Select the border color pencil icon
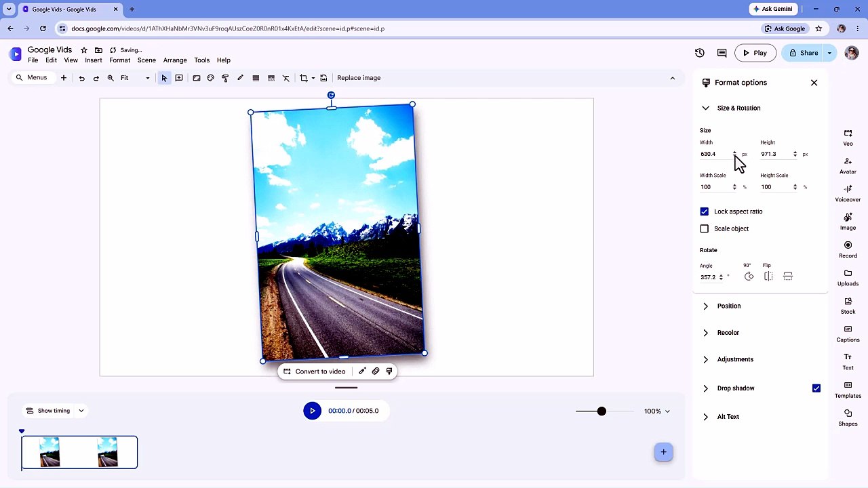 (240, 78)
